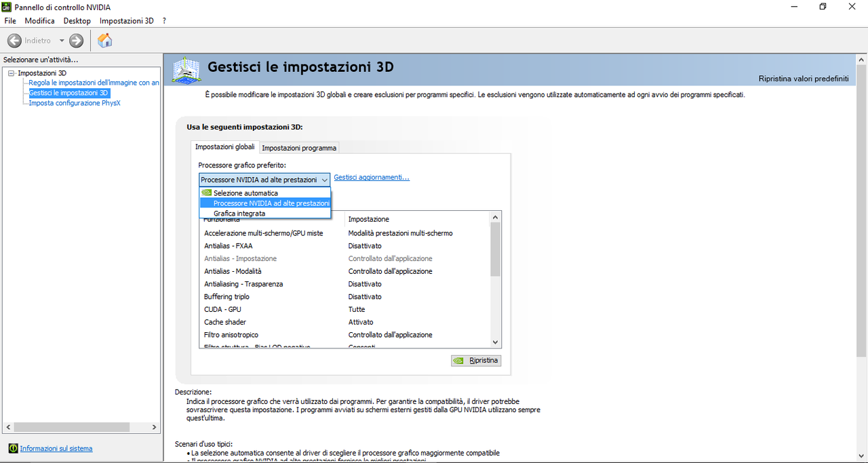
Task: Open Informazioni sul sistema link
Action: pos(56,448)
